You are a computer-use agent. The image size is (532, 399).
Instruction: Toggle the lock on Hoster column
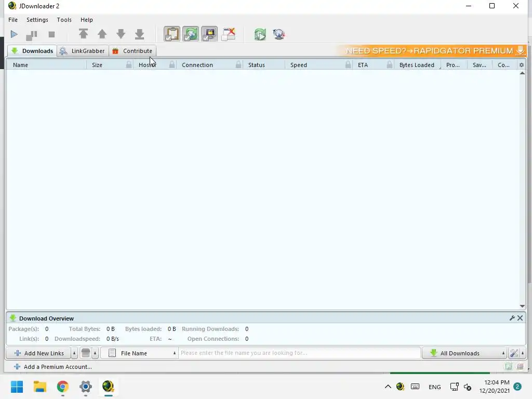point(172,64)
